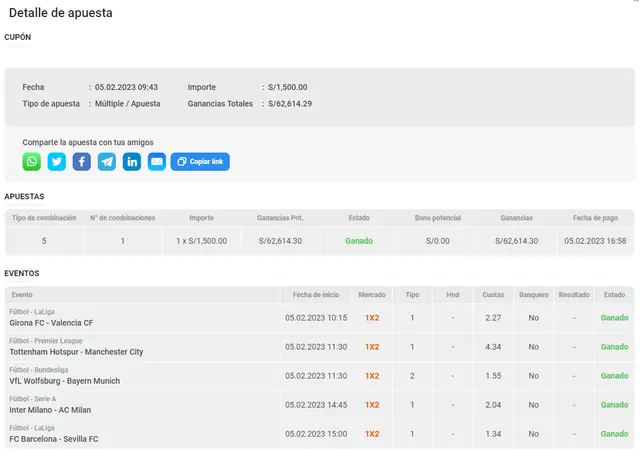Click Ganado status for FC Barcelona row
The height and width of the screenshot is (456, 640).
[614, 434]
